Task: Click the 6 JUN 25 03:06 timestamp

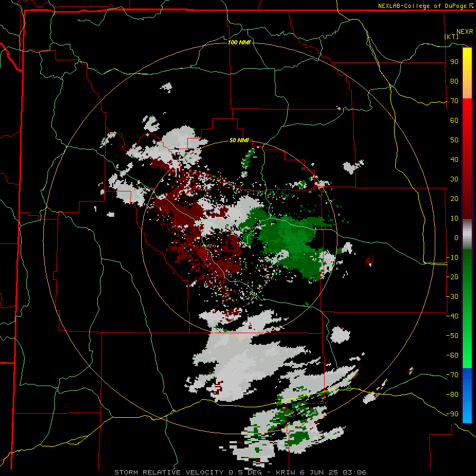Action: point(334,472)
